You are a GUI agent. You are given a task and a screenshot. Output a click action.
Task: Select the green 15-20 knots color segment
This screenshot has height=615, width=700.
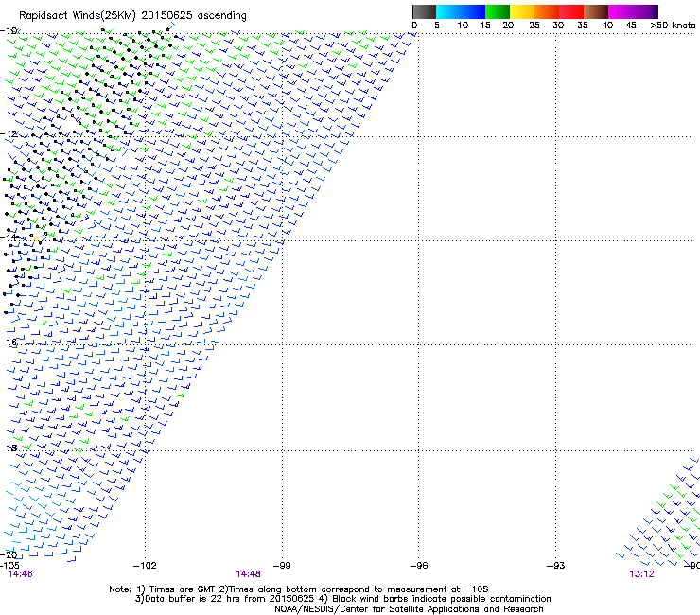point(498,11)
